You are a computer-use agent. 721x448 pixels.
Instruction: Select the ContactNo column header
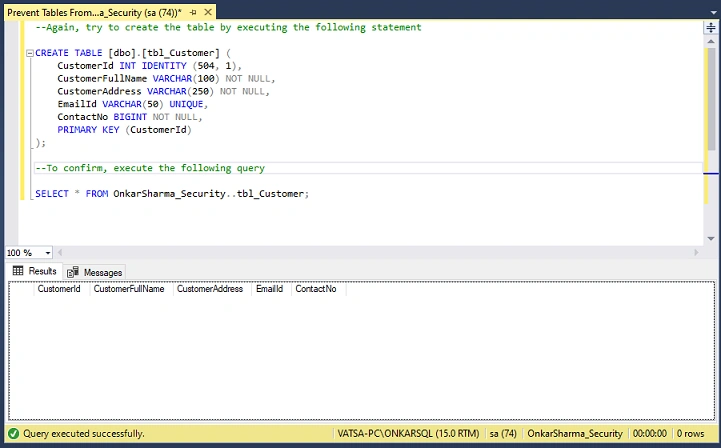pyautogui.click(x=318, y=289)
